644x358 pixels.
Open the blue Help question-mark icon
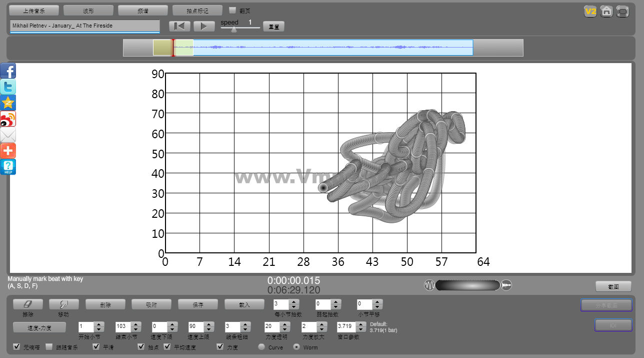(8, 167)
